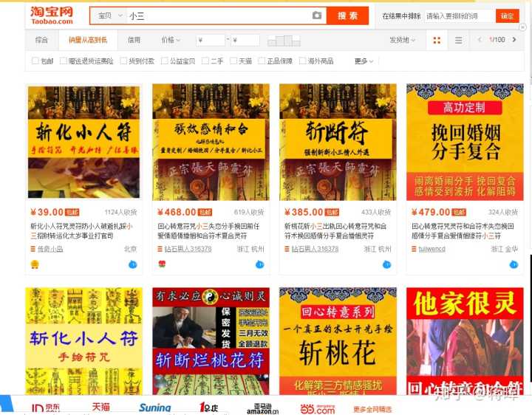The image size is (532, 415).
Task: Select the 综合 sort tab
Action: coord(41,40)
